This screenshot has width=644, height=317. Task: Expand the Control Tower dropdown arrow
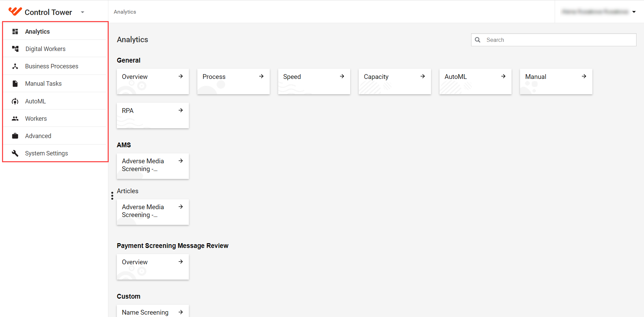[83, 12]
